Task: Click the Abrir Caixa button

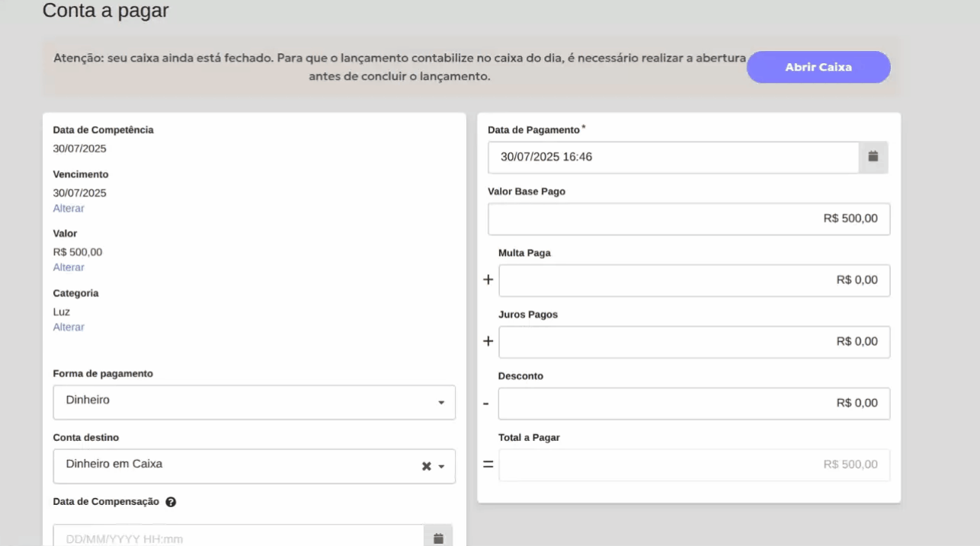Action: 818,67
